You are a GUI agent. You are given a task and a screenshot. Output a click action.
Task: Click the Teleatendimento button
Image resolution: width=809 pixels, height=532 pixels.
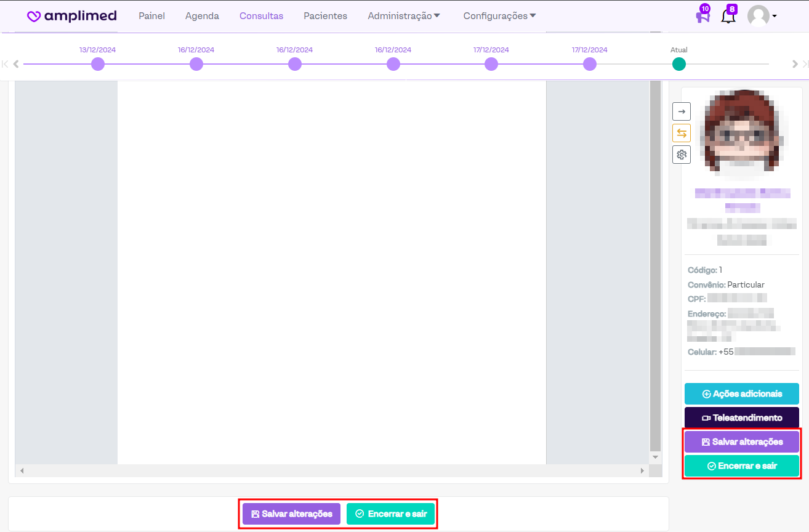(741, 417)
